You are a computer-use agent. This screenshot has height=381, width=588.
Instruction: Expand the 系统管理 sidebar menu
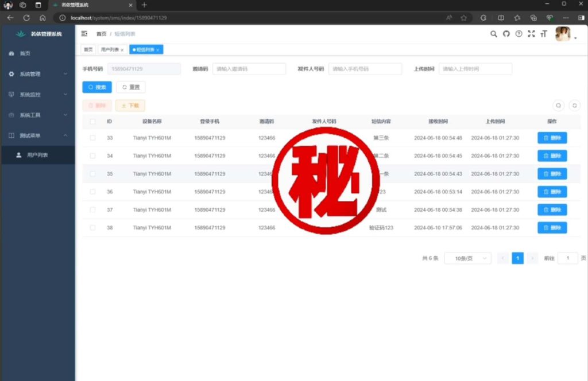coord(34,73)
